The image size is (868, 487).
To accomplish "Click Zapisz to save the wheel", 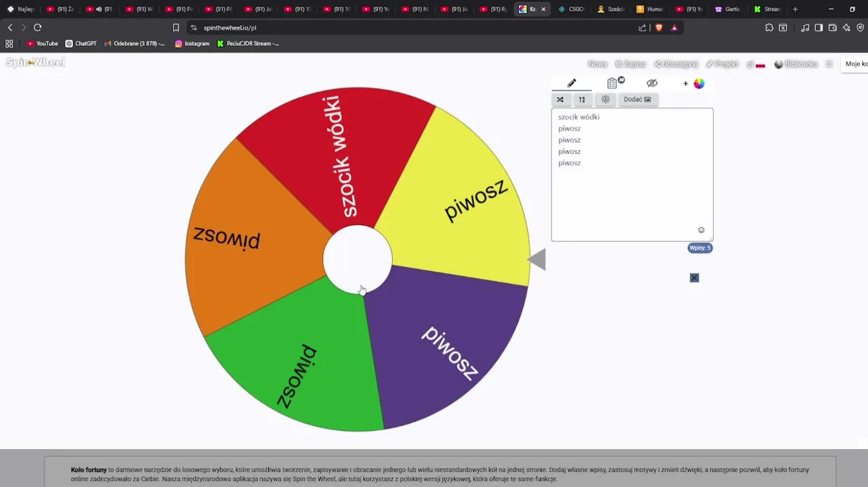I will (x=631, y=64).
